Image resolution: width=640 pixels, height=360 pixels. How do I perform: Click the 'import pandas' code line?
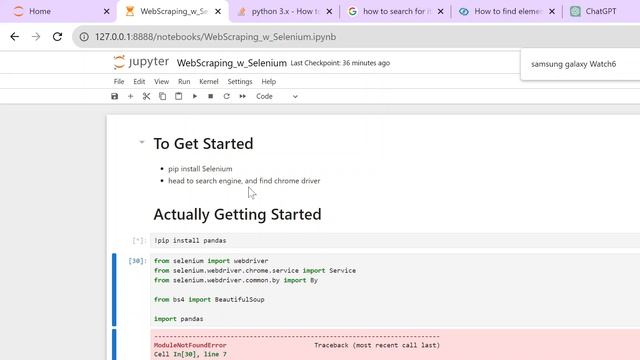point(178,319)
